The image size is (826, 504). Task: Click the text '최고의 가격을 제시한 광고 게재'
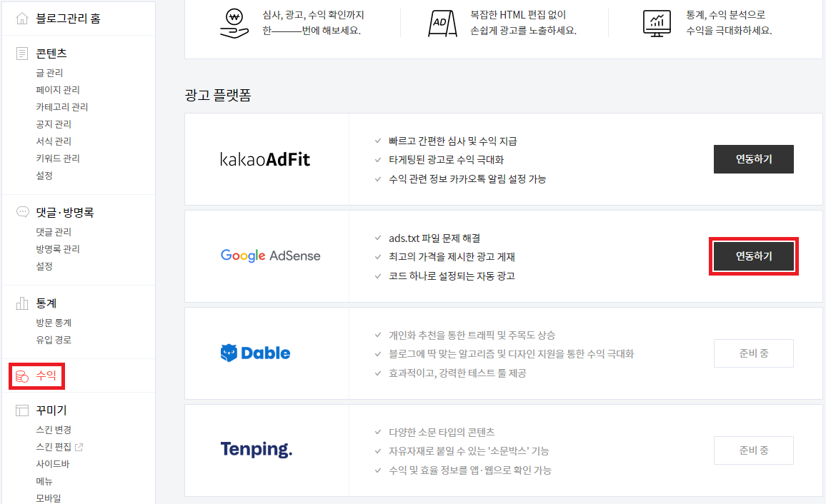(452, 257)
